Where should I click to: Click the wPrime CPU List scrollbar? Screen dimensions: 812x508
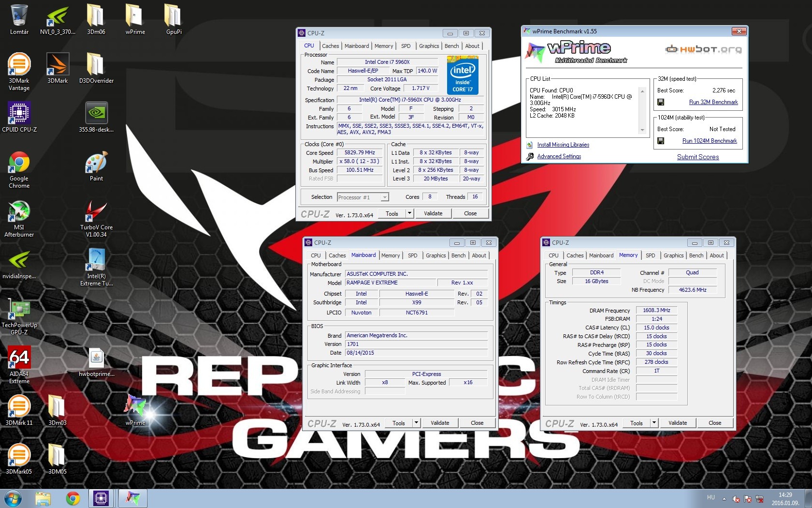[x=642, y=110]
